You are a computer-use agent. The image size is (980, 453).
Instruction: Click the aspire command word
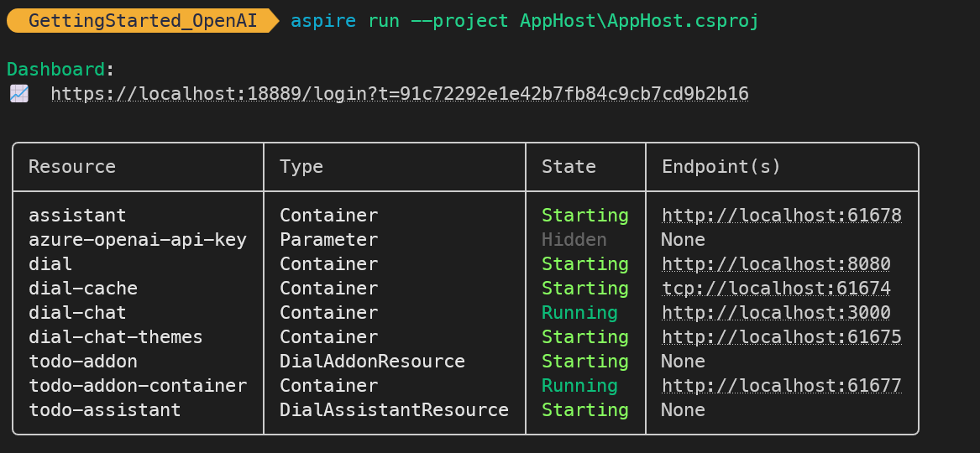click(323, 21)
